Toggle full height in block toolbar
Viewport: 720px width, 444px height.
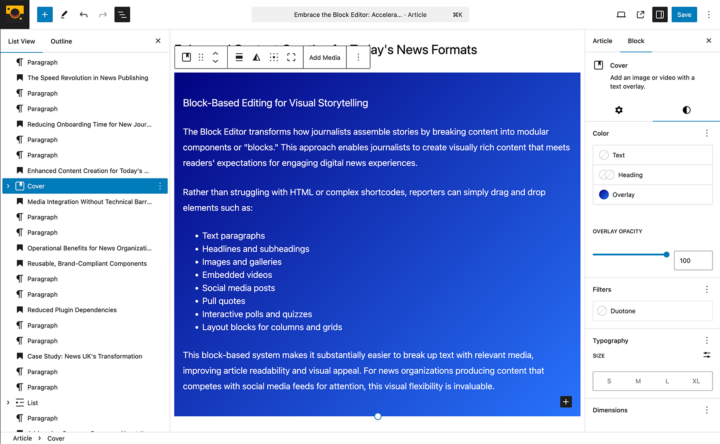click(291, 57)
